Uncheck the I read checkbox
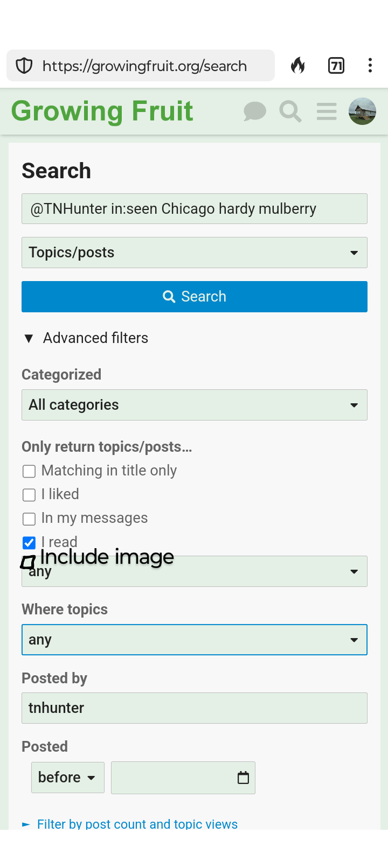This screenshot has height=868, width=388. [x=29, y=542]
